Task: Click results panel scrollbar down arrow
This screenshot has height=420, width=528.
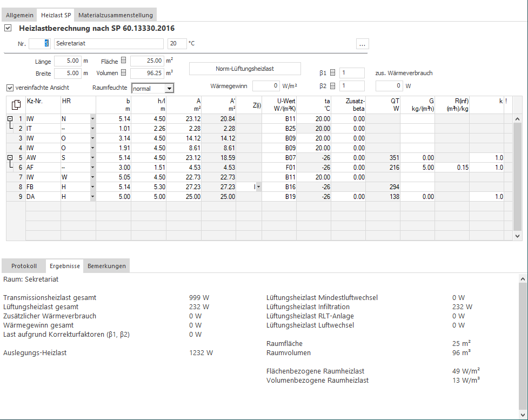Action: click(523, 415)
